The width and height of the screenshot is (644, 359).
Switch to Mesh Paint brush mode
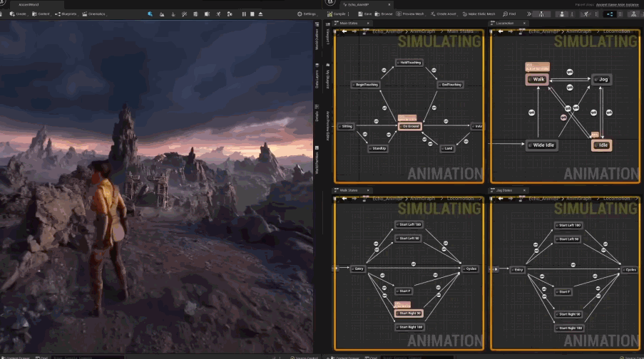tap(185, 14)
